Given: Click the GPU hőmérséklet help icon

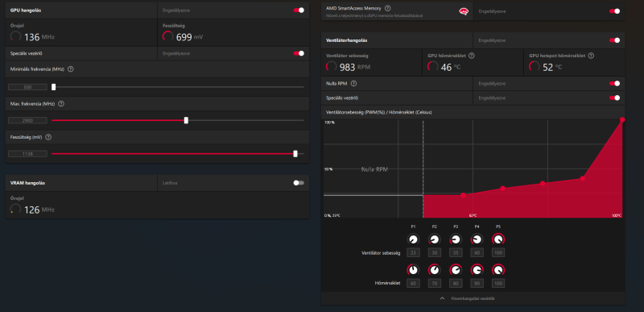Looking at the screenshot, I should pyautogui.click(x=471, y=56).
